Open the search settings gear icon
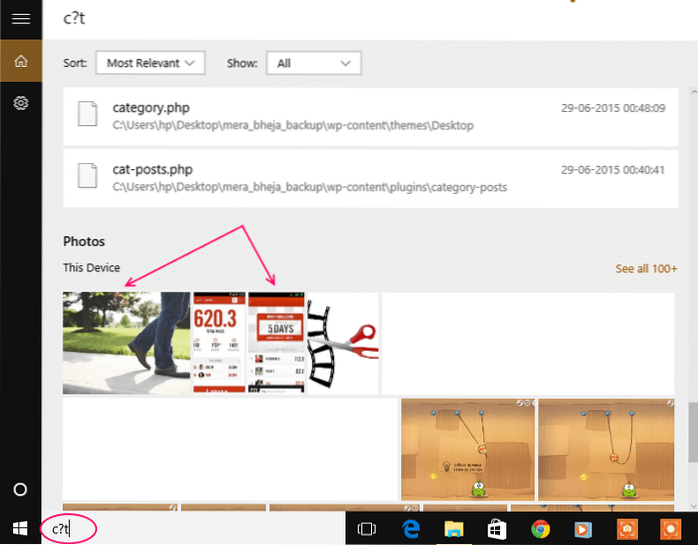Viewport: 698px width, 545px height. coord(20,103)
